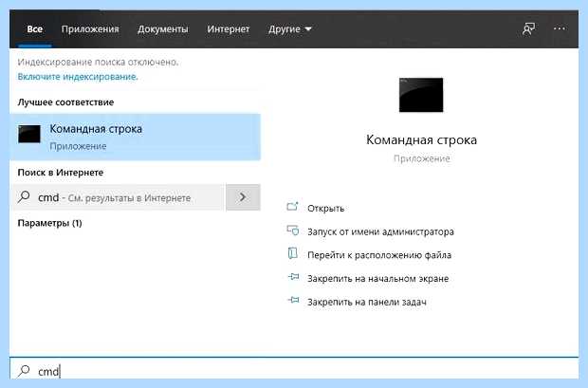Screen dimensions: 588x388
Task: Click the Открыть action icon
Action: pyautogui.click(x=292, y=207)
